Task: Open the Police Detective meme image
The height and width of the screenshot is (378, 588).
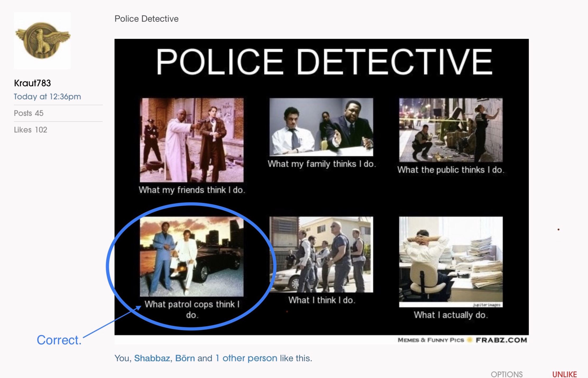Action: point(321,192)
